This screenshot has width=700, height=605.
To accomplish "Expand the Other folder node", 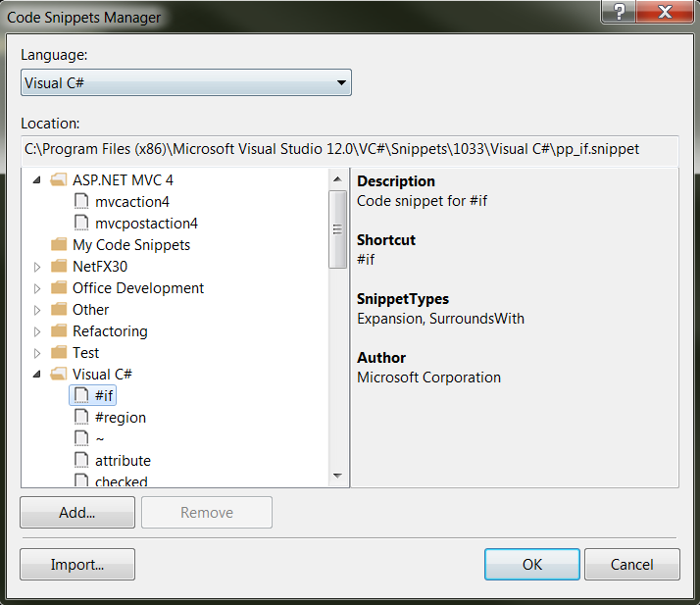I will pos(37,310).
